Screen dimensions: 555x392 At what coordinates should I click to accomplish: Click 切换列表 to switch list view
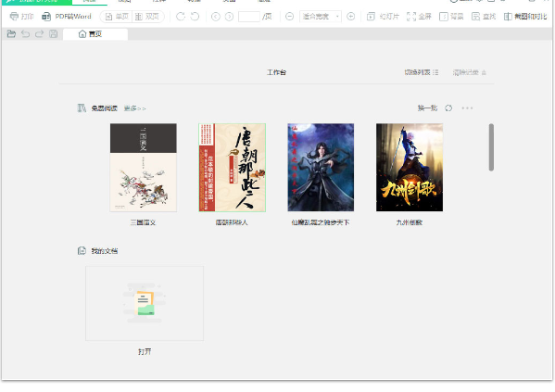pos(422,72)
